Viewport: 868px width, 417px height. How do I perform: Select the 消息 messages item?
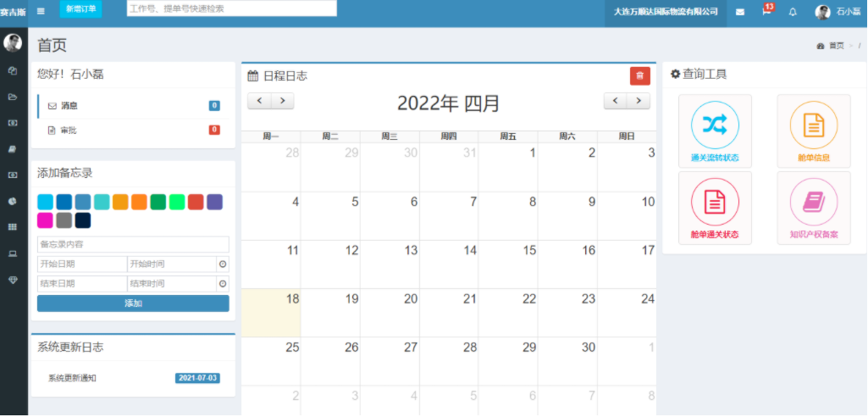click(x=69, y=106)
